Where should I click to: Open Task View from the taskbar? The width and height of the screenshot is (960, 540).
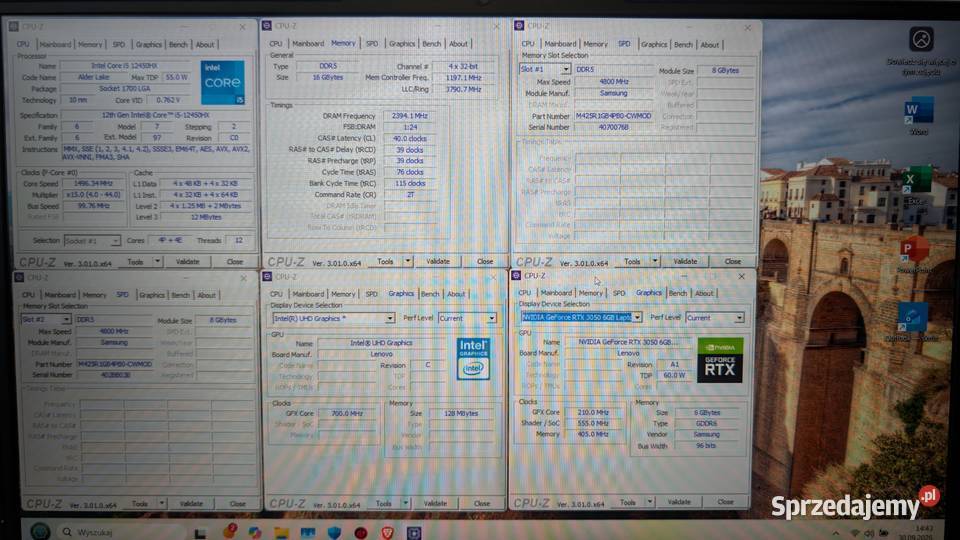200,533
